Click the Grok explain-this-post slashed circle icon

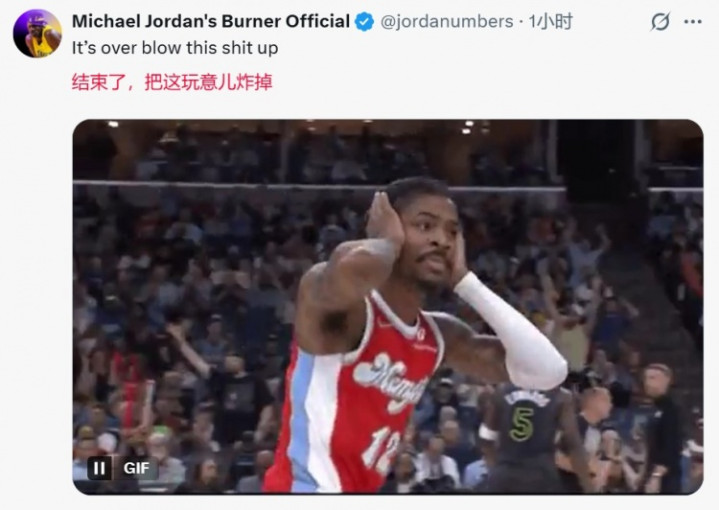tap(660, 22)
